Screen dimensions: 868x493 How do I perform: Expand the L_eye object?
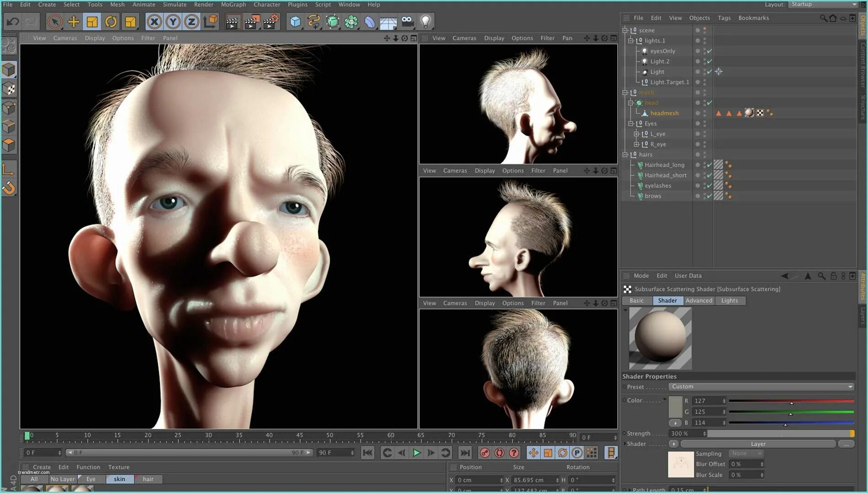pyautogui.click(x=636, y=134)
